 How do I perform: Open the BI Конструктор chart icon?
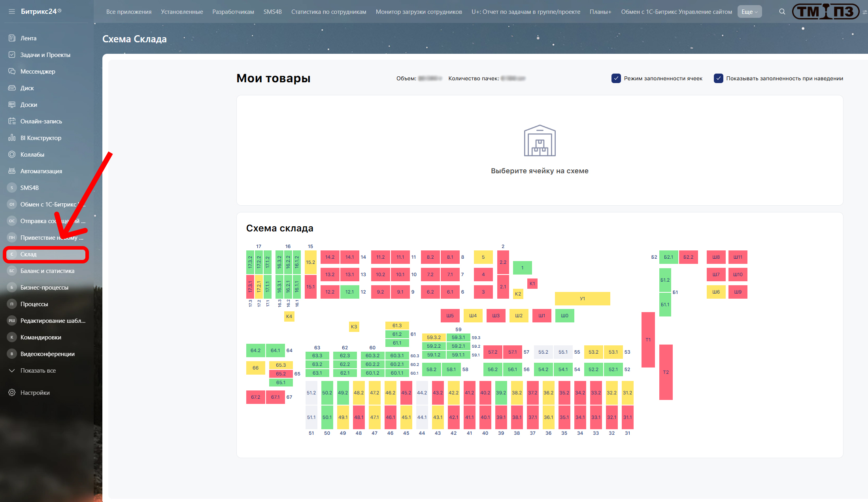pos(12,138)
